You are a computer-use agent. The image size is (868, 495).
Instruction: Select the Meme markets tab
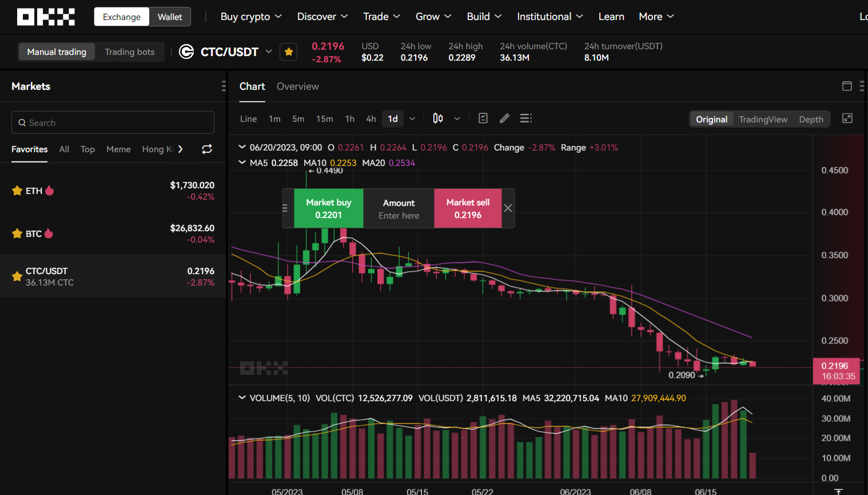point(118,149)
